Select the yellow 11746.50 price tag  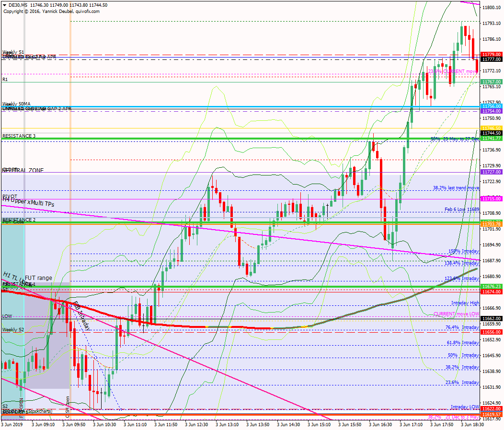click(x=492, y=128)
